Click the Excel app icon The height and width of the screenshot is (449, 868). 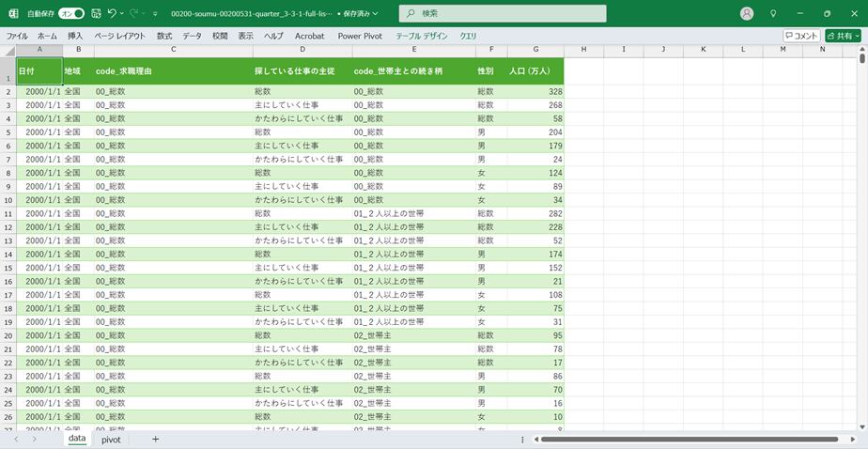[13, 14]
